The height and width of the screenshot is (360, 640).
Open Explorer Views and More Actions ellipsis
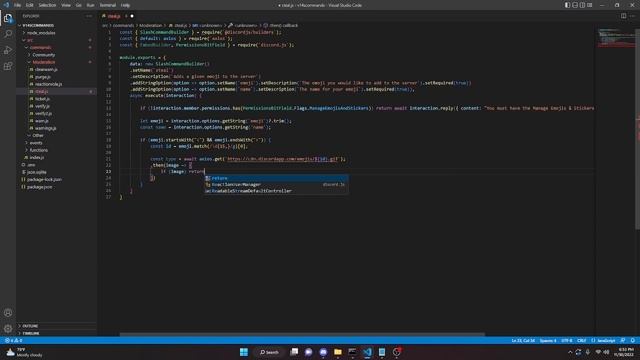89,16
